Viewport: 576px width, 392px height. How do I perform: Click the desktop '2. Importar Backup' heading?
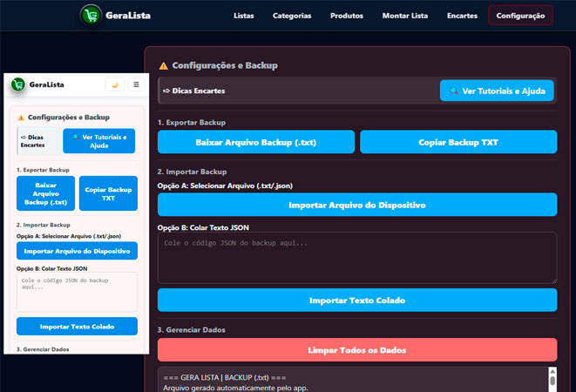[192, 172]
